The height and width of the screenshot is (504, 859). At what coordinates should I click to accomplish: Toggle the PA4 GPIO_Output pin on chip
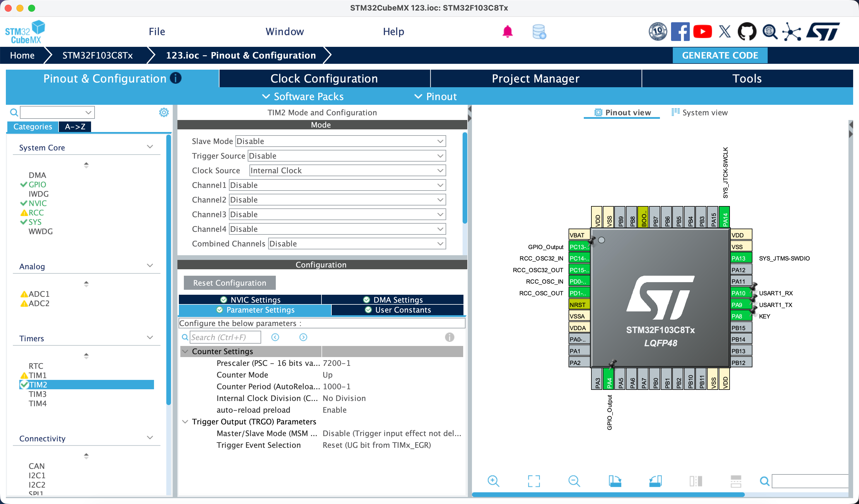click(x=609, y=379)
